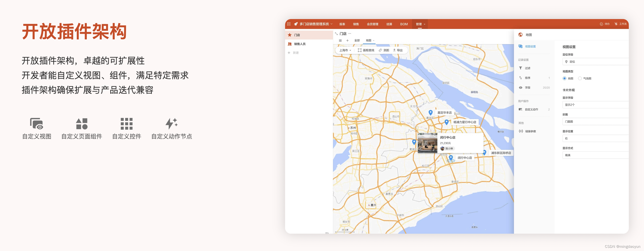Click the 浦东新区陈桥店 map pin

pyautogui.click(x=484, y=153)
